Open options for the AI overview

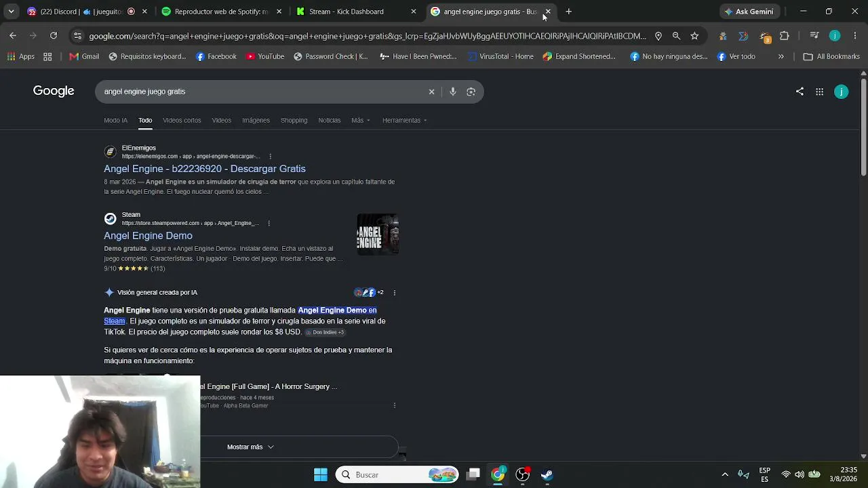tap(395, 293)
